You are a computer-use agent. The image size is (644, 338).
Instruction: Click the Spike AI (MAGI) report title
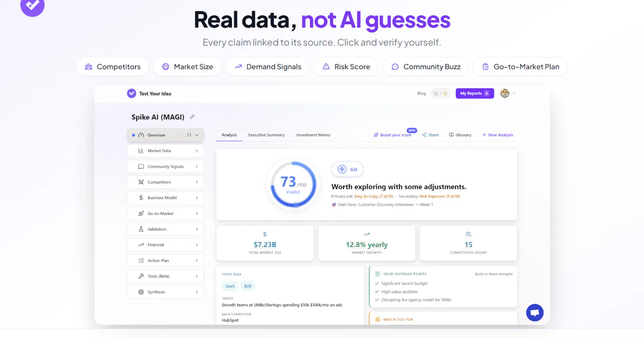point(158,117)
